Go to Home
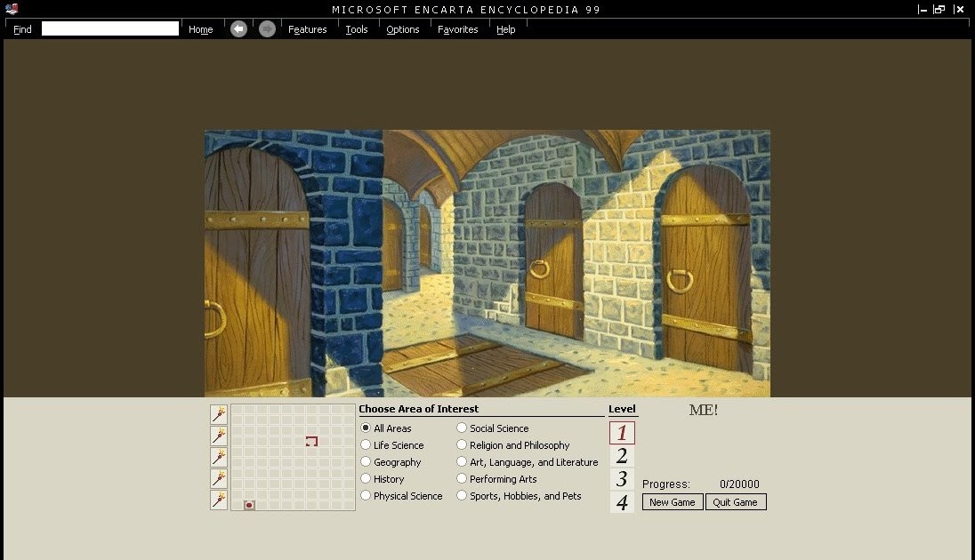Image resolution: width=975 pixels, height=560 pixels. point(201,29)
